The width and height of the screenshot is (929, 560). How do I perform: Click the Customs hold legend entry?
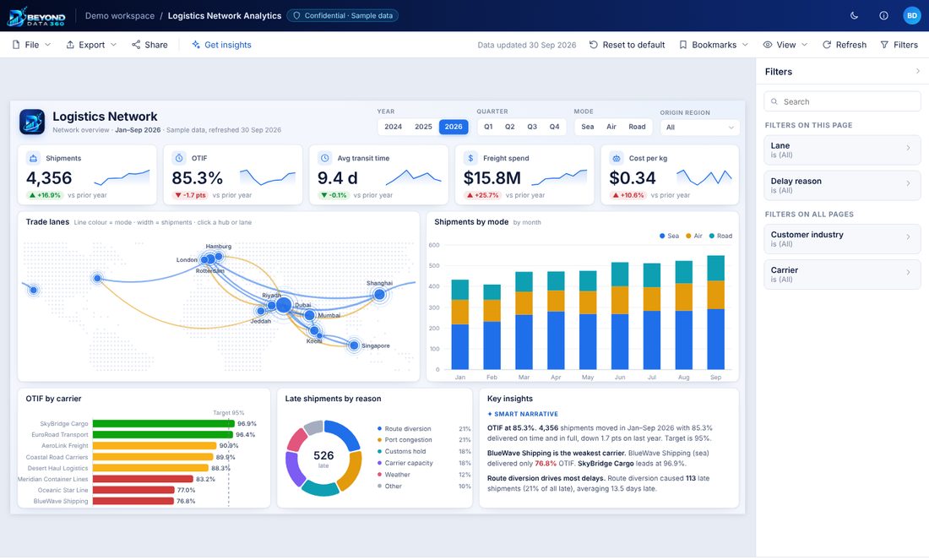[x=424, y=452]
